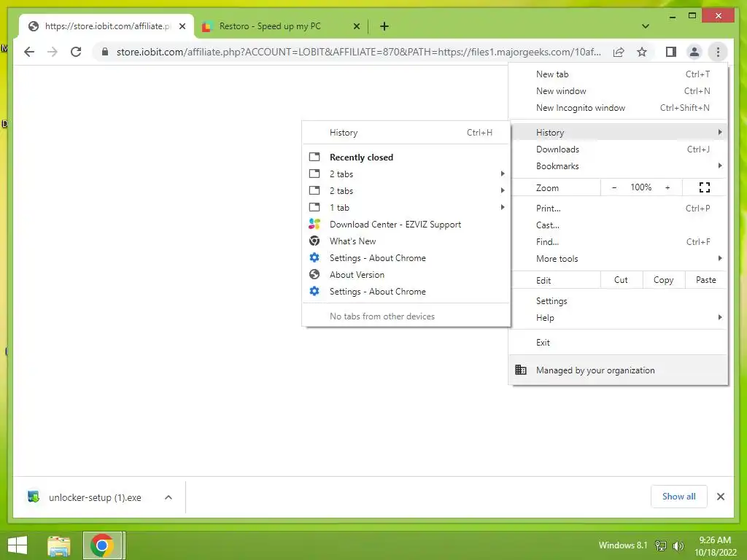747x560 pixels.
Task: Click the share page icon
Action: click(619, 52)
